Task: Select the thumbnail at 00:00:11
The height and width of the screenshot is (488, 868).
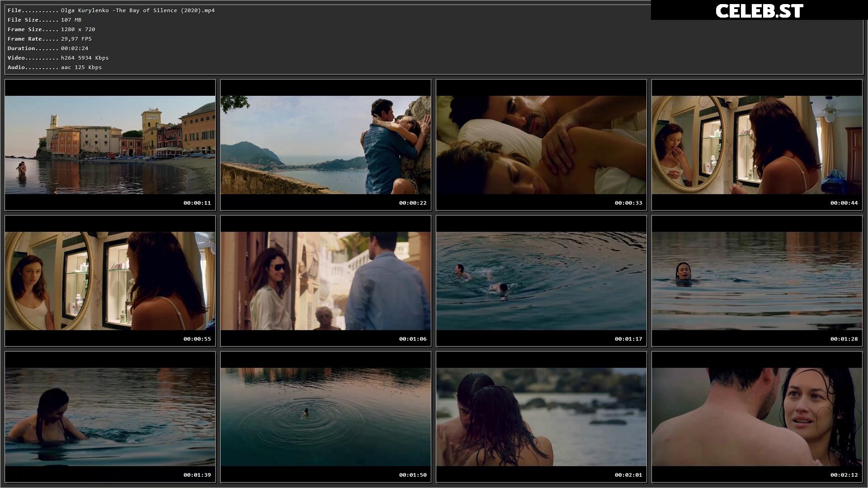Action: (110, 145)
